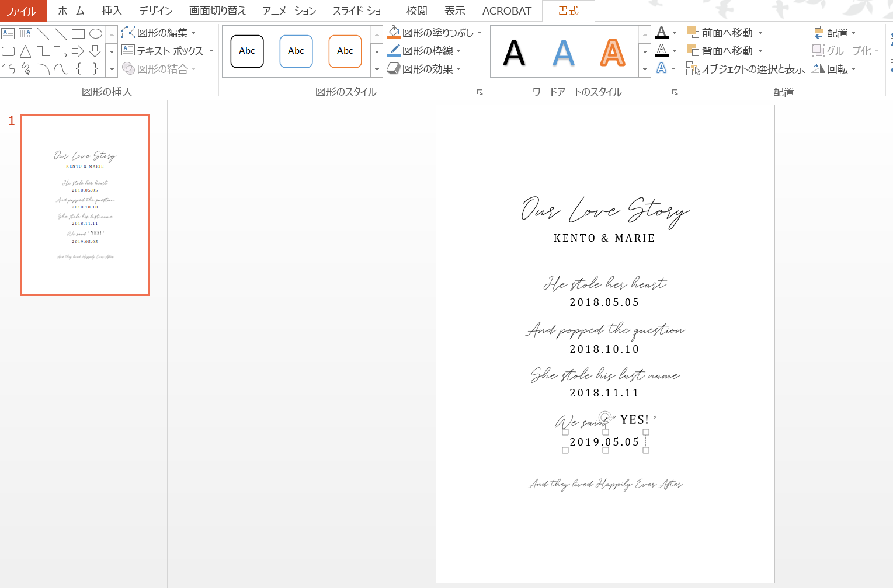Click the 図形の編集 button
The width and height of the screenshot is (893, 588).
[158, 33]
